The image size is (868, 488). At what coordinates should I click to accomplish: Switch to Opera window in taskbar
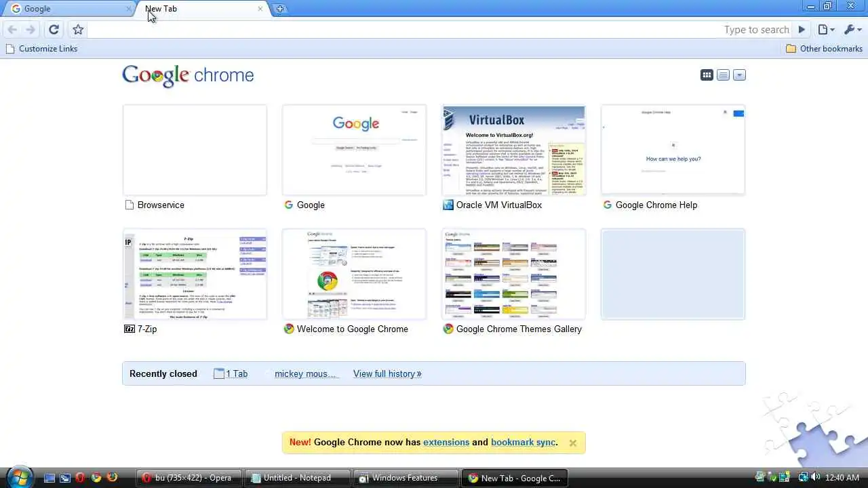(x=189, y=478)
